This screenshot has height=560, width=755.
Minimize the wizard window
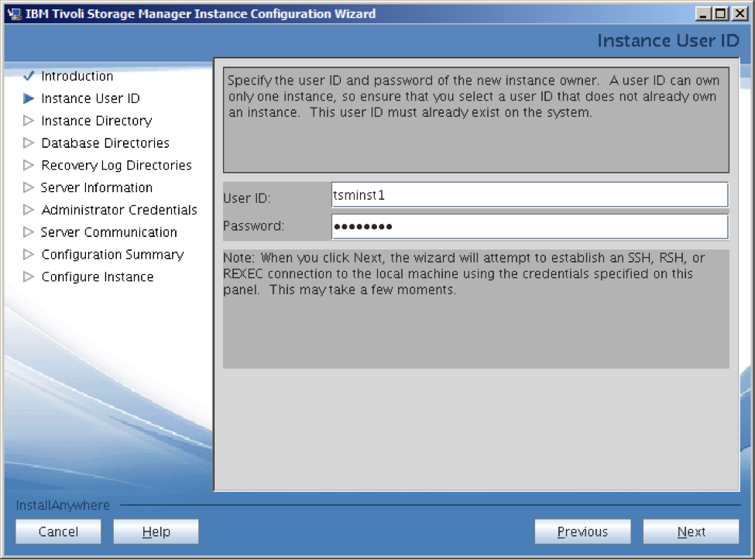pos(703,13)
